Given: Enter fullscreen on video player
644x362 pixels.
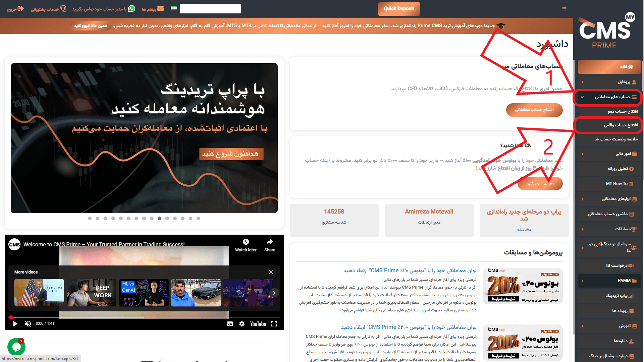Looking at the screenshot, I should tap(274, 324).
